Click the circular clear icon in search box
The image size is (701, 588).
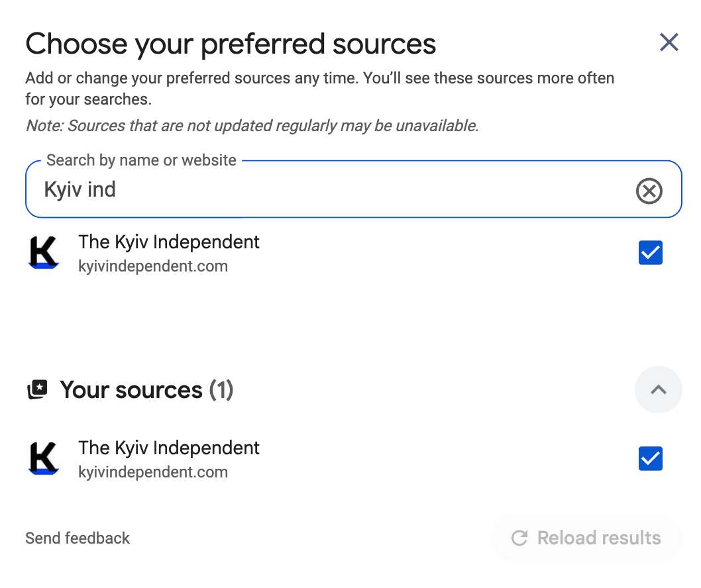click(649, 191)
